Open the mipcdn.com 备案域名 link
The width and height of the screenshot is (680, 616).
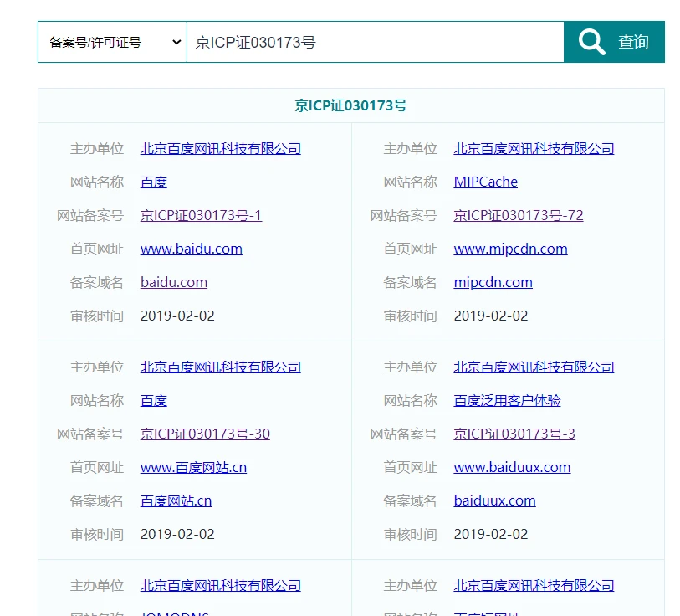click(x=493, y=282)
